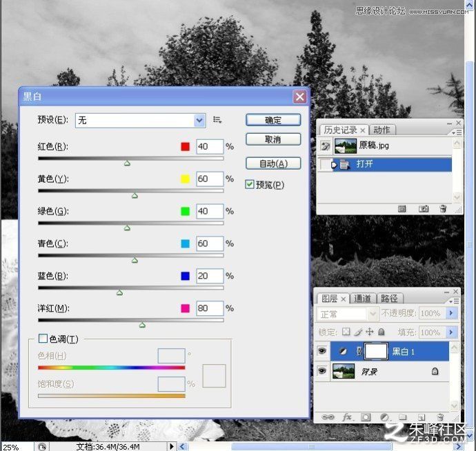Select the 黑白 1 layer mask thumbnail
The height and width of the screenshot is (451, 476).
tap(376, 352)
